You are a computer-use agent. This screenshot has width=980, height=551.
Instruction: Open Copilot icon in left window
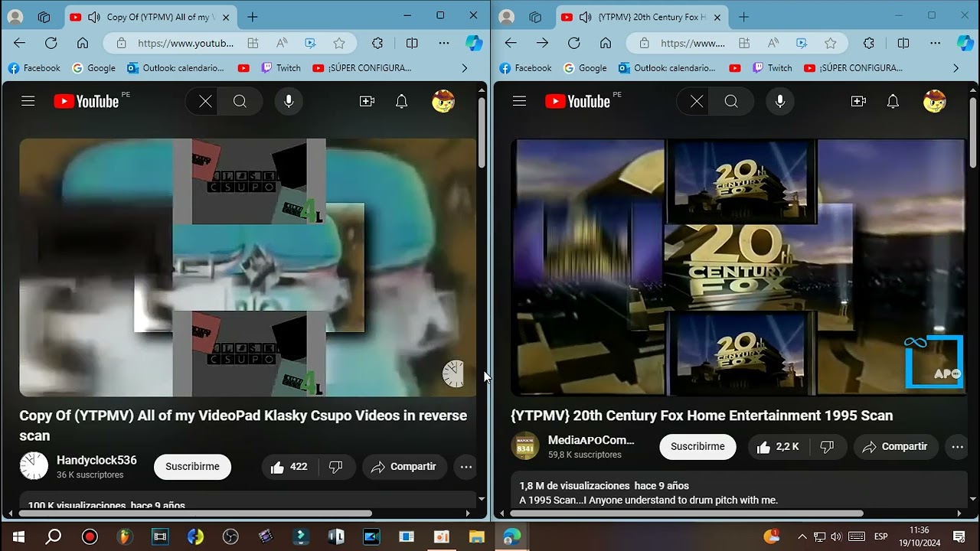(x=474, y=44)
